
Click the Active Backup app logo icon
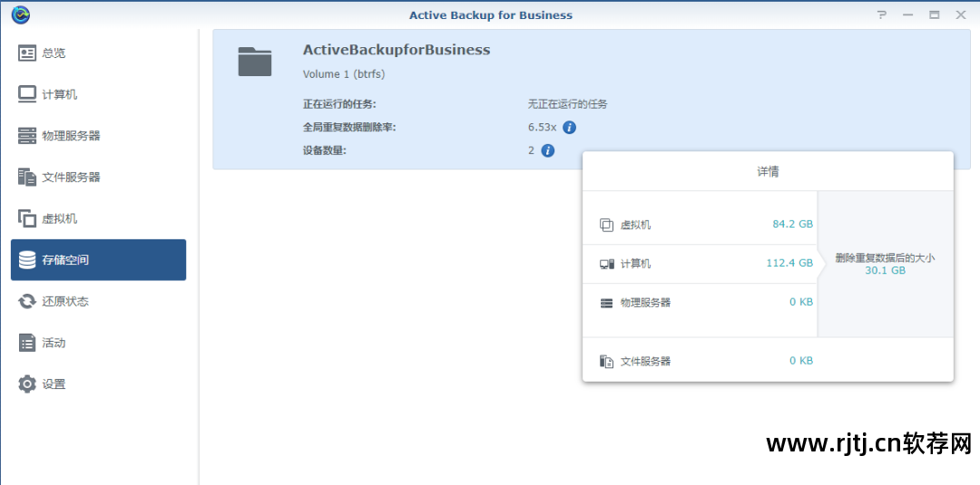pos(21,15)
